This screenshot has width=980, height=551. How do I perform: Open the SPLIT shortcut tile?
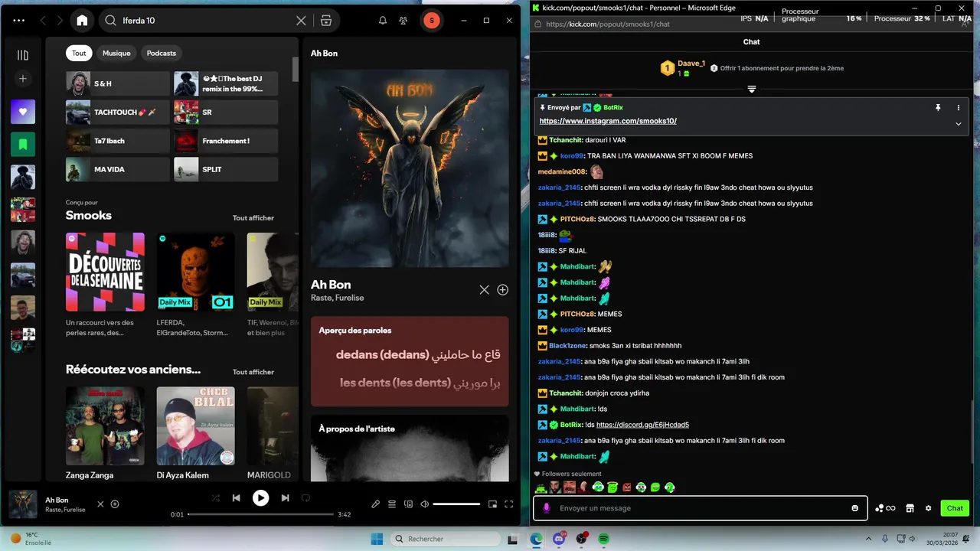(226, 169)
